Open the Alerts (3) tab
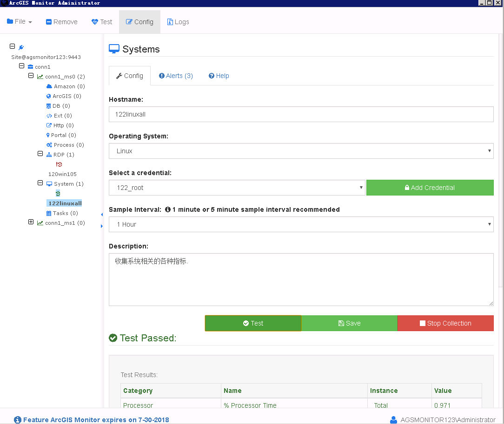This screenshot has width=504, height=424. 176,76
